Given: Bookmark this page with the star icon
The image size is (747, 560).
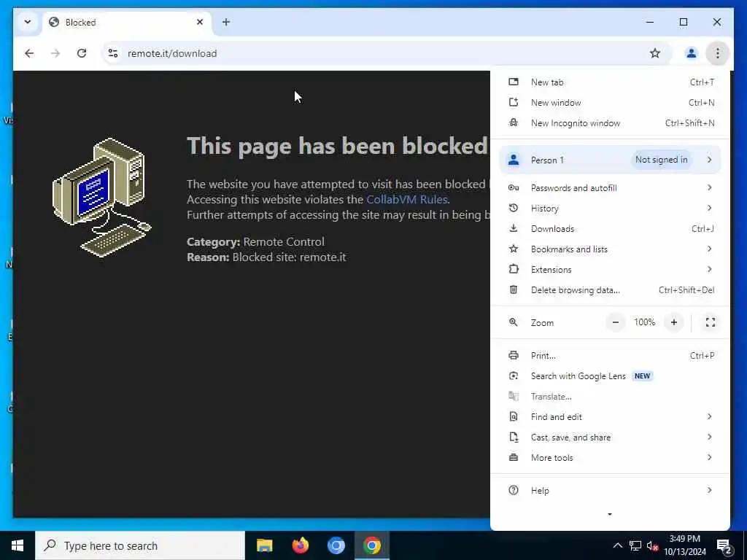Looking at the screenshot, I should point(655,53).
